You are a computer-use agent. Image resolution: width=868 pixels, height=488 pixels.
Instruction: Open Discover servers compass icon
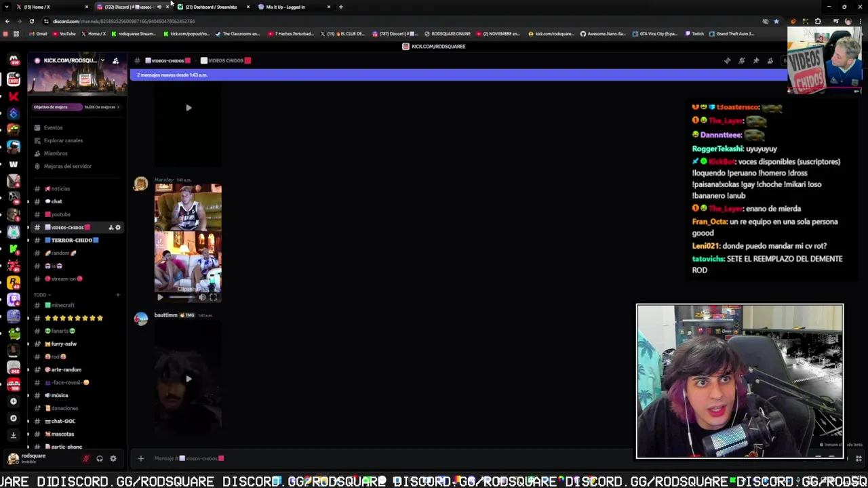point(14,418)
